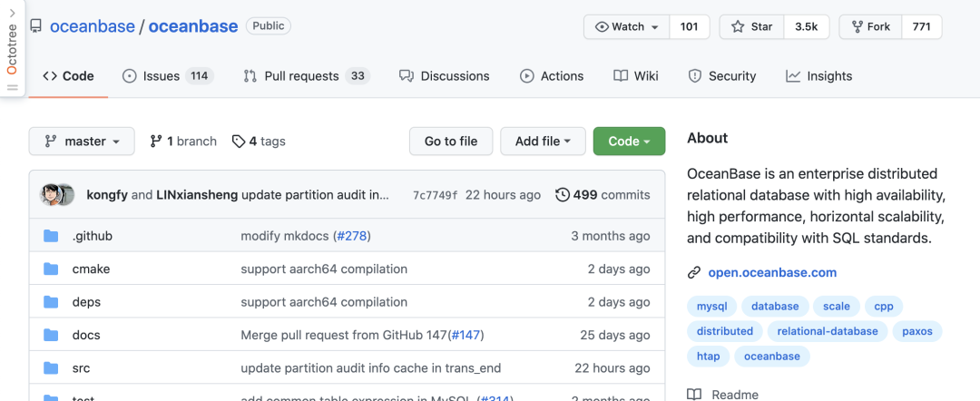Click the Go to file button
The height and width of the screenshot is (401, 980).
[x=451, y=142]
